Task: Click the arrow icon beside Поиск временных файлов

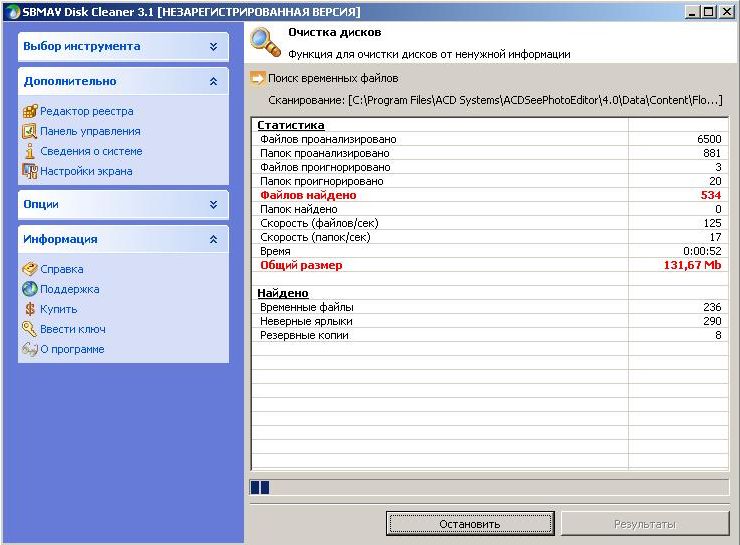Action: pyautogui.click(x=258, y=78)
